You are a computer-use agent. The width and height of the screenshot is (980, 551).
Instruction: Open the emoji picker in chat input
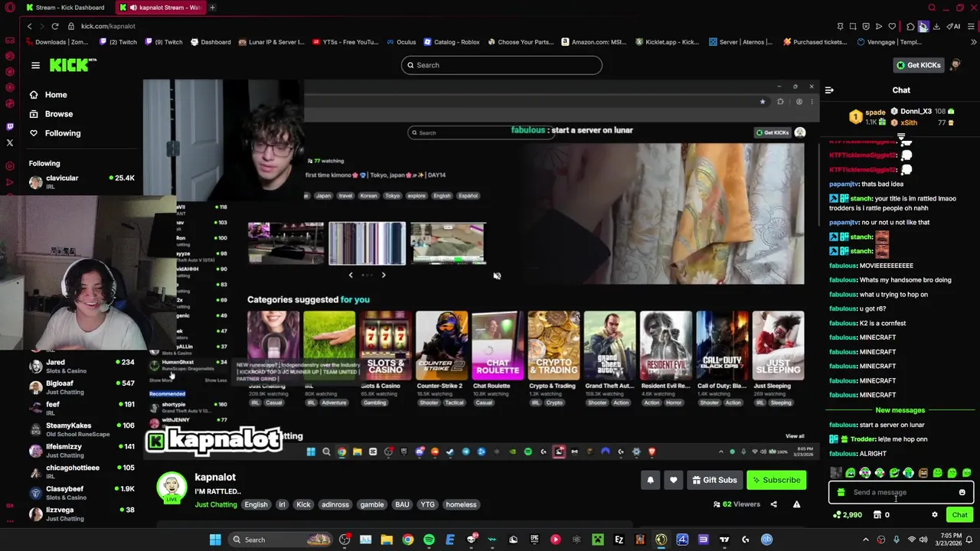coord(962,492)
